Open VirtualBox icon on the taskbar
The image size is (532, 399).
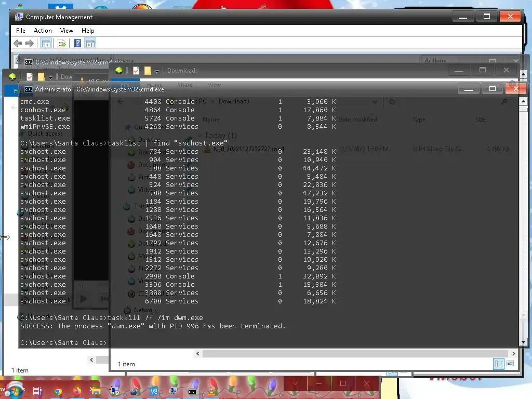pos(153,391)
